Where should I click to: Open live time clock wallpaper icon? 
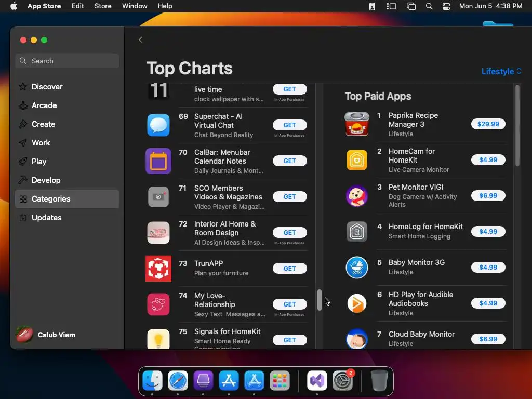(x=158, y=91)
